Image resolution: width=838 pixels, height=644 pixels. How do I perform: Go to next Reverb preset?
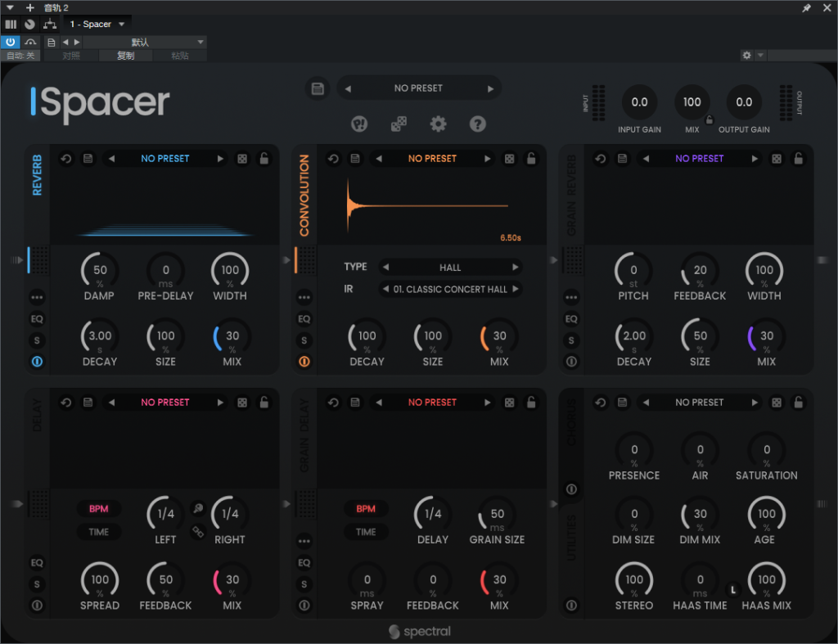pyautogui.click(x=220, y=159)
